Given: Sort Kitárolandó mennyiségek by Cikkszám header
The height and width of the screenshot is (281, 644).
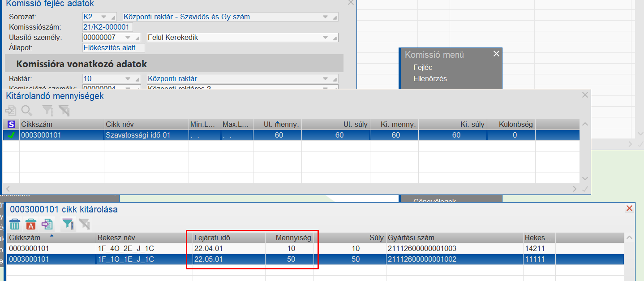Looking at the screenshot, I should pos(61,124).
